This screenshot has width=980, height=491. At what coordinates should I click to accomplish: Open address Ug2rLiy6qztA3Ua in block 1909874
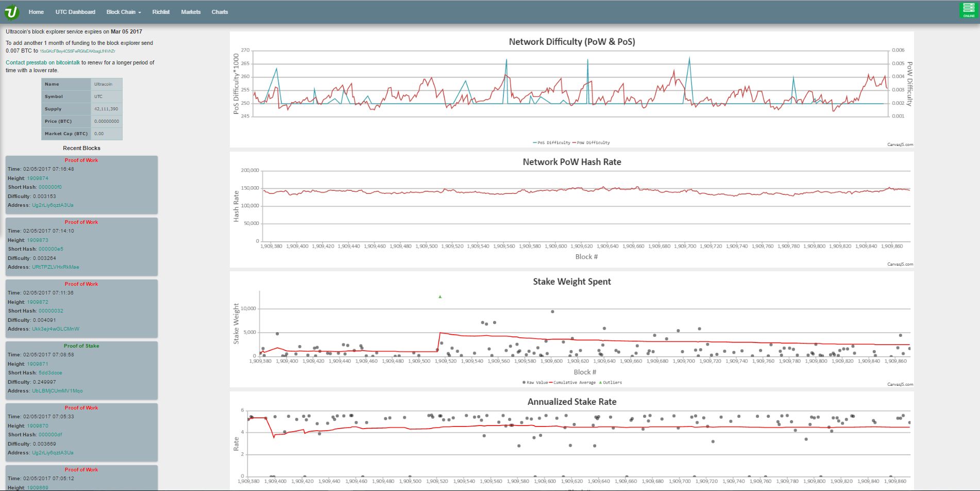(x=53, y=205)
